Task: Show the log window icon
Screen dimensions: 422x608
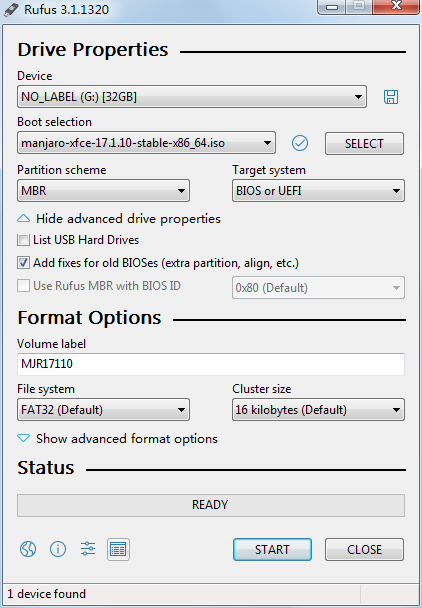Action: tap(118, 549)
